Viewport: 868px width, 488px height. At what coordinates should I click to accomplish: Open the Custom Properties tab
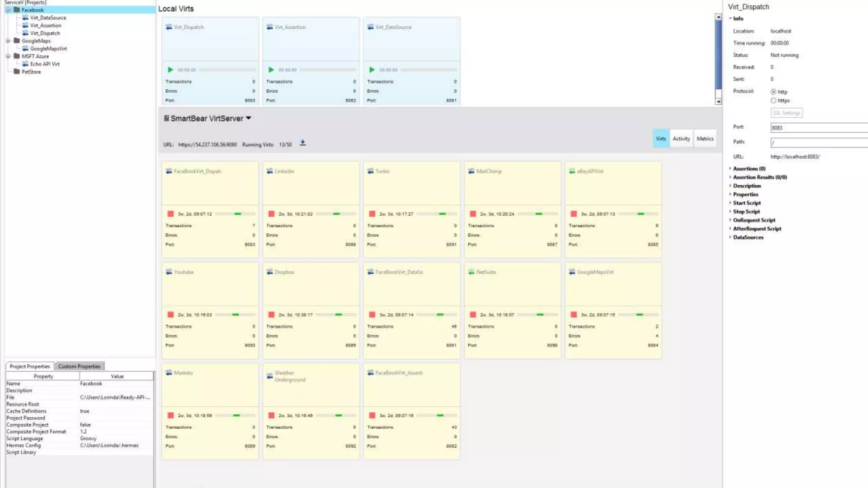tap(79, 366)
